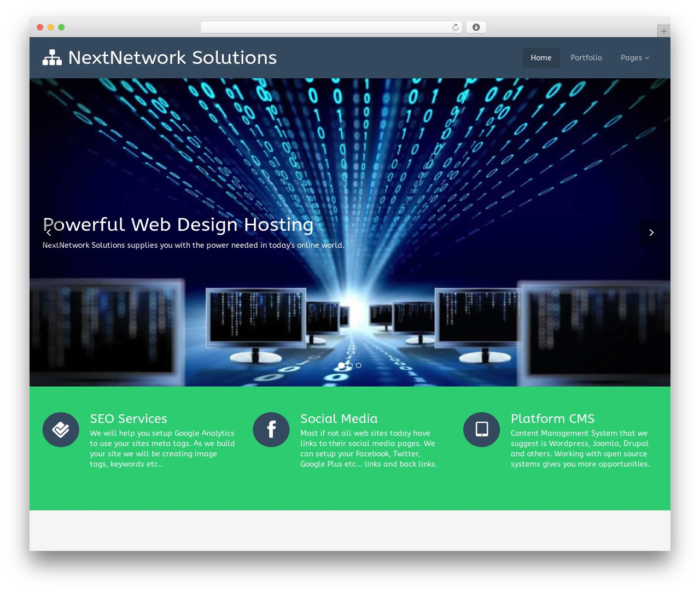Select the second slider indicator dot
The width and height of the screenshot is (700, 593).
pyautogui.click(x=350, y=365)
